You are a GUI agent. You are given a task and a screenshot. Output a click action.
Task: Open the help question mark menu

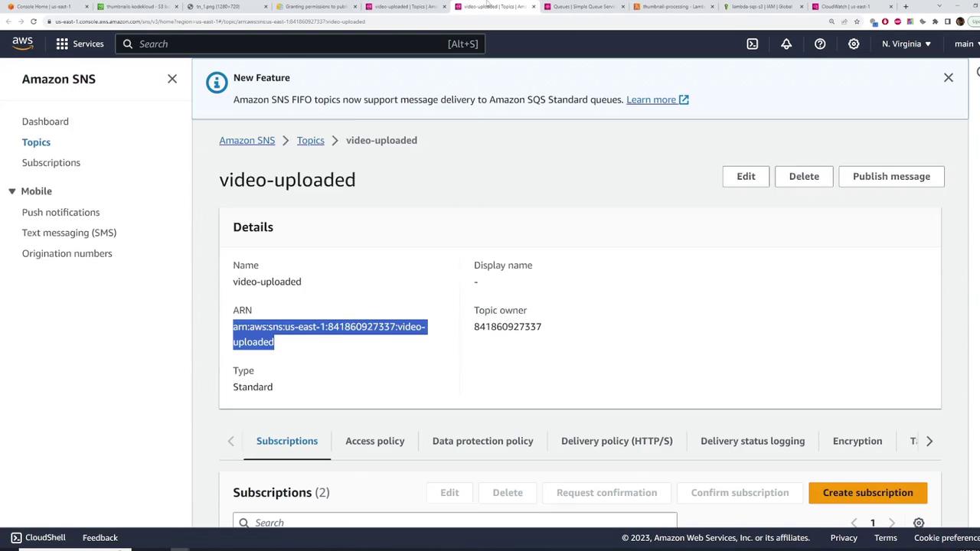pyautogui.click(x=820, y=44)
